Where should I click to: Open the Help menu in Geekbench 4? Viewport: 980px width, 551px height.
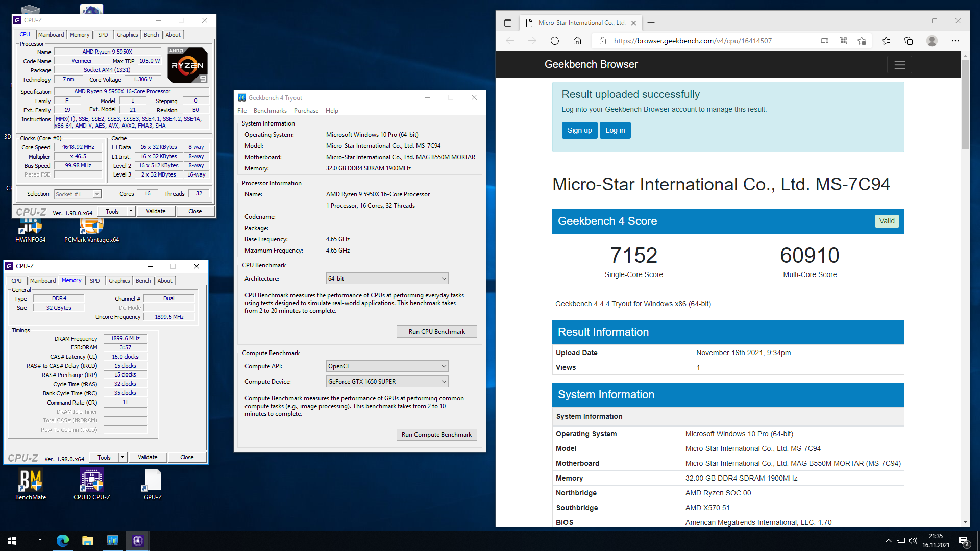click(x=332, y=111)
